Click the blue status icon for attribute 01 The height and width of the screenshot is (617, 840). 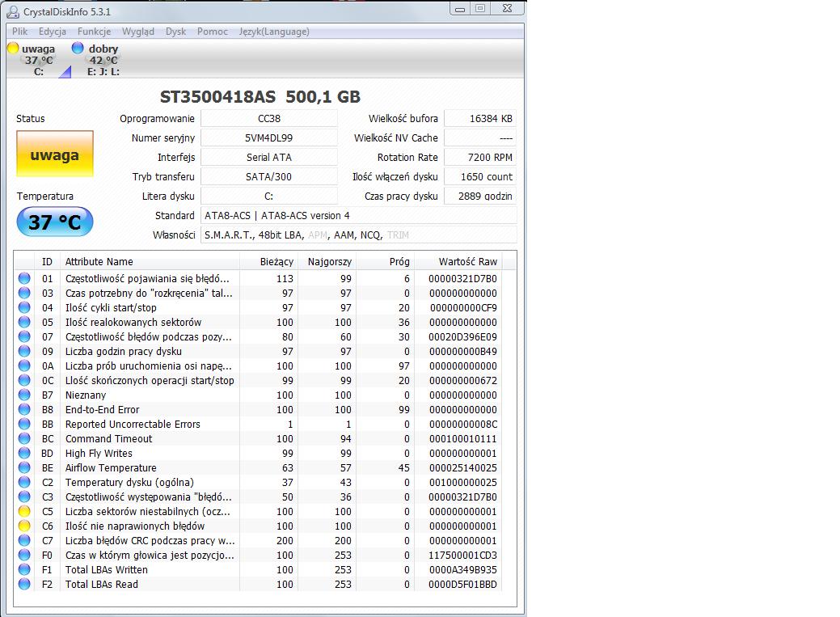pyautogui.click(x=24, y=278)
